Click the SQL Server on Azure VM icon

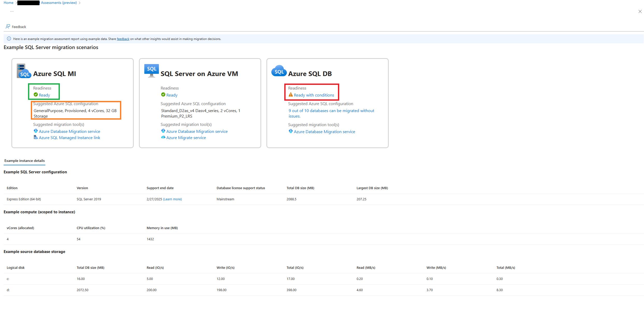[x=151, y=70]
